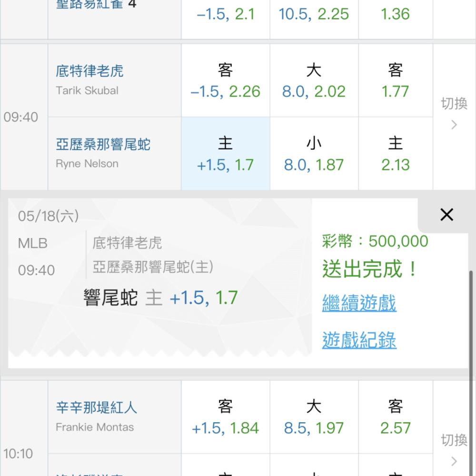
Task: Select 小 8.0, 1.87 under option
Action: click(x=314, y=154)
